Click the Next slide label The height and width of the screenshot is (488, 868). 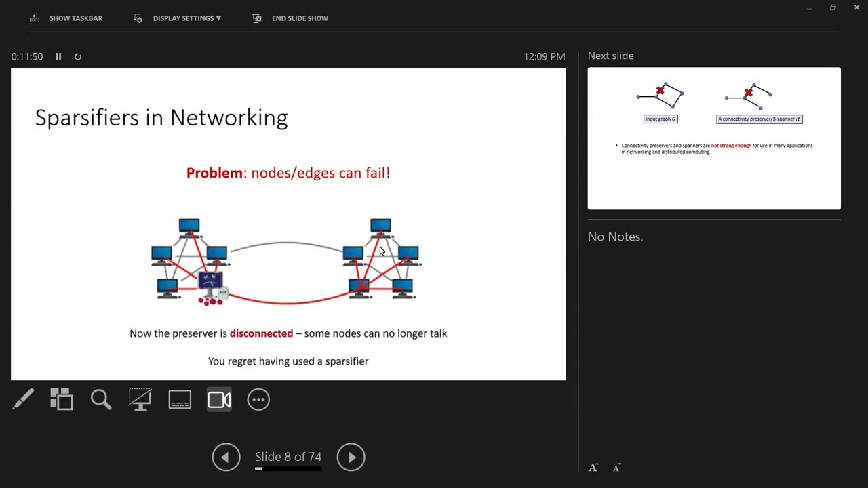pyautogui.click(x=611, y=56)
